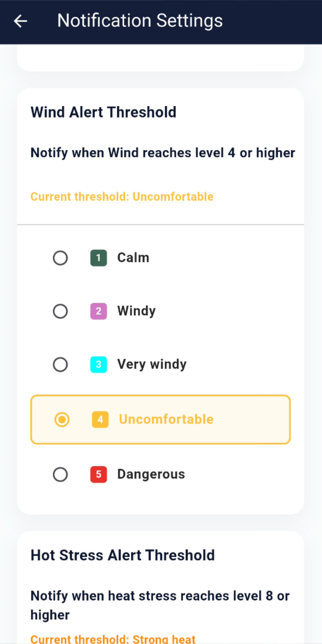Select the Uncomfortable radio button
This screenshot has width=322, height=644.
tap(62, 420)
